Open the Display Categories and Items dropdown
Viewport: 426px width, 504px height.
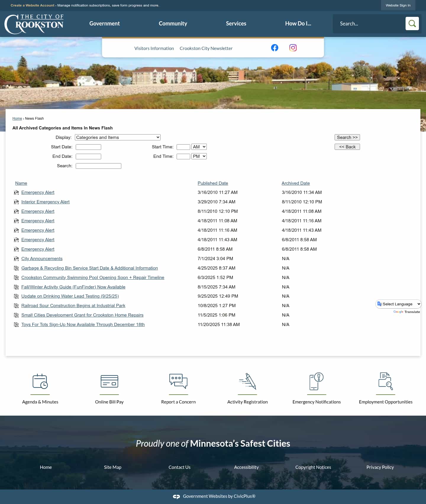point(118,137)
